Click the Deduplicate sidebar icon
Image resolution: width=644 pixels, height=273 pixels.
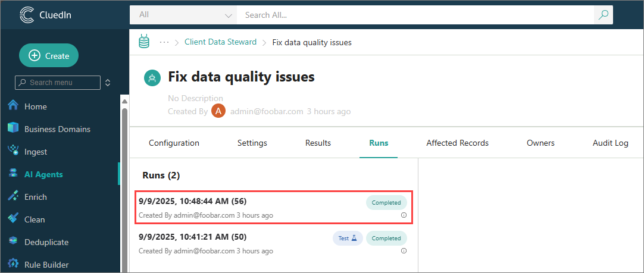13,241
